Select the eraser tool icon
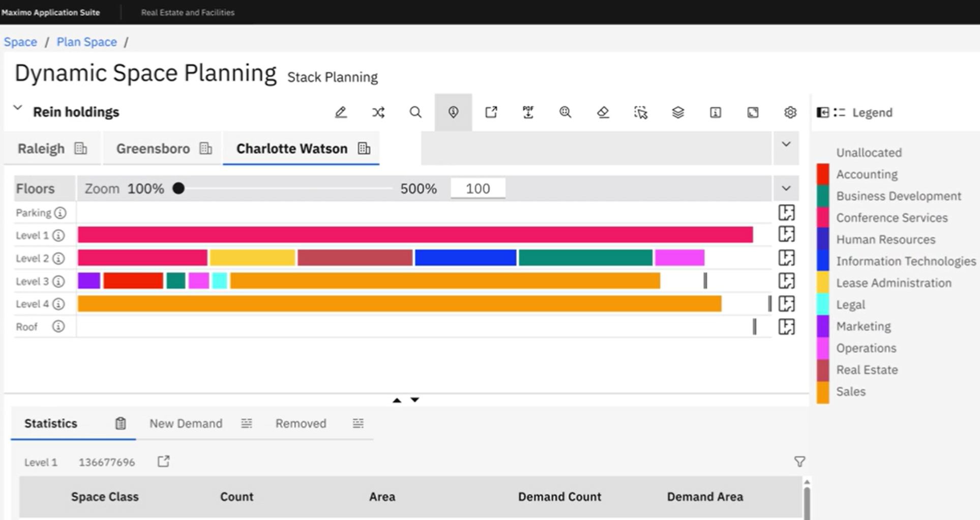The height and width of the screenshot is (520, 980). (603, 112)
